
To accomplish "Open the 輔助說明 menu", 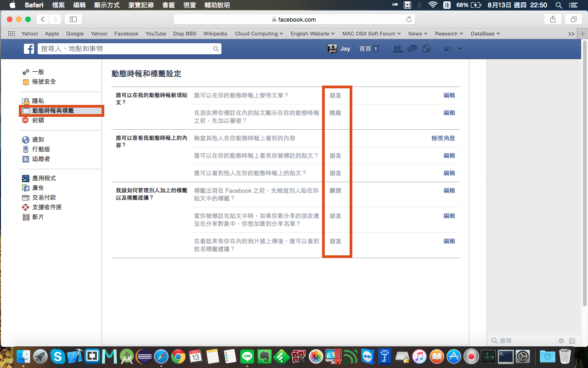I will pyautogui.click(x=217, y=5).
